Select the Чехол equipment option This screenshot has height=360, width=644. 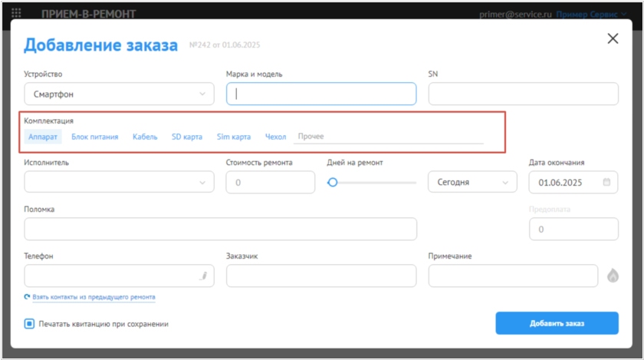[x=275, y=137]
